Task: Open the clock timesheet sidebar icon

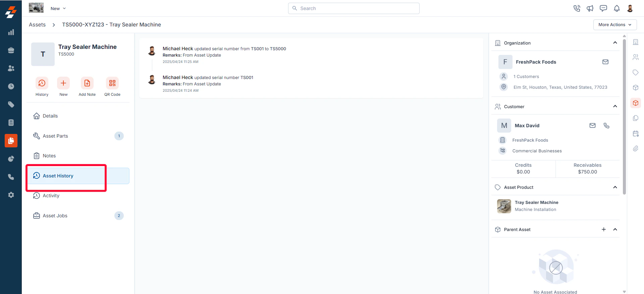Action: 11,86
